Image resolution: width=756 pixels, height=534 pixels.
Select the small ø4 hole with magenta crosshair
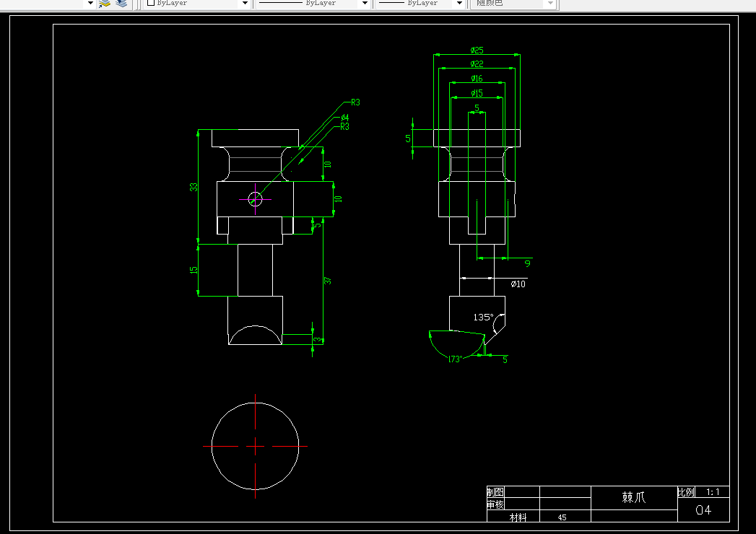[x=255, y=199]
